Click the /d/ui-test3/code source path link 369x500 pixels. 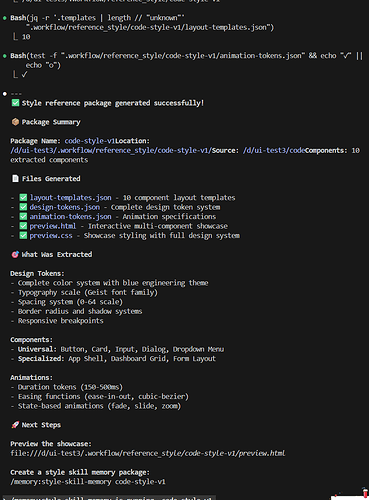[274, 150]
